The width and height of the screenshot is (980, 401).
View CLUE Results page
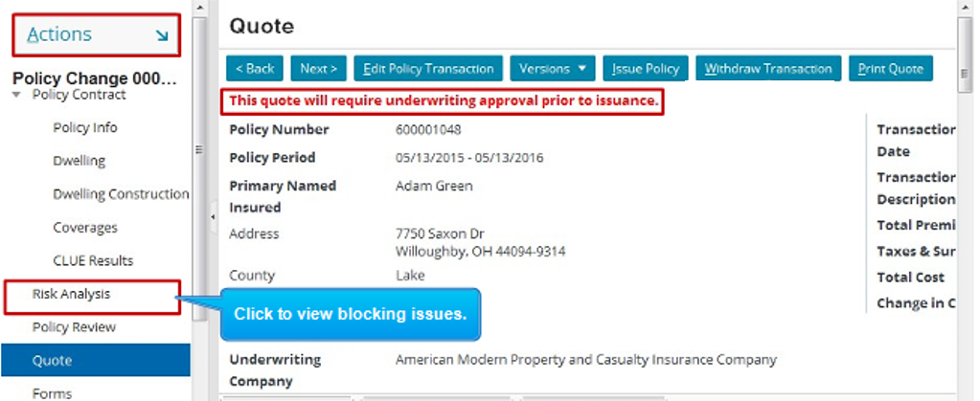point(93,260)
